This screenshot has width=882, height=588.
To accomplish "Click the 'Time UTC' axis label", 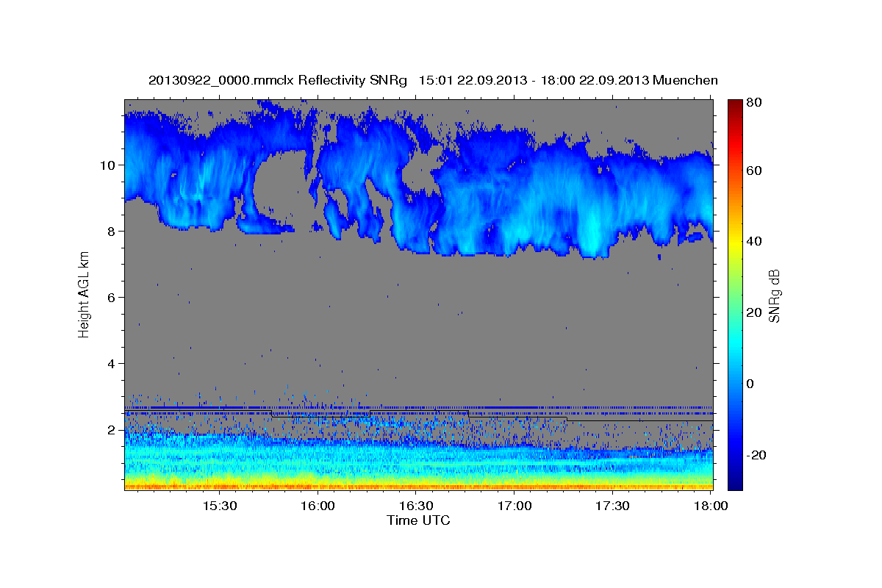I will pyautogui.click(x=418, y=520).
